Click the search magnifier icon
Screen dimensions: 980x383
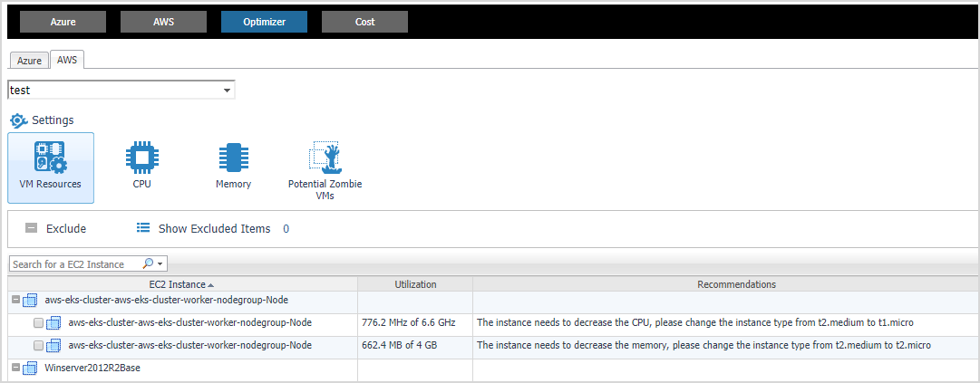point(149,264)
